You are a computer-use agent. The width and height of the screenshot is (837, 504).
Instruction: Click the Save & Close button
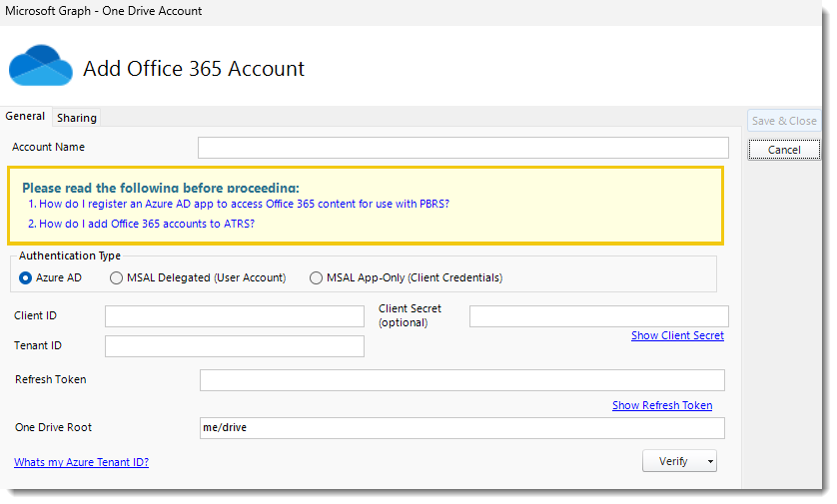click(x=783, y=121)
